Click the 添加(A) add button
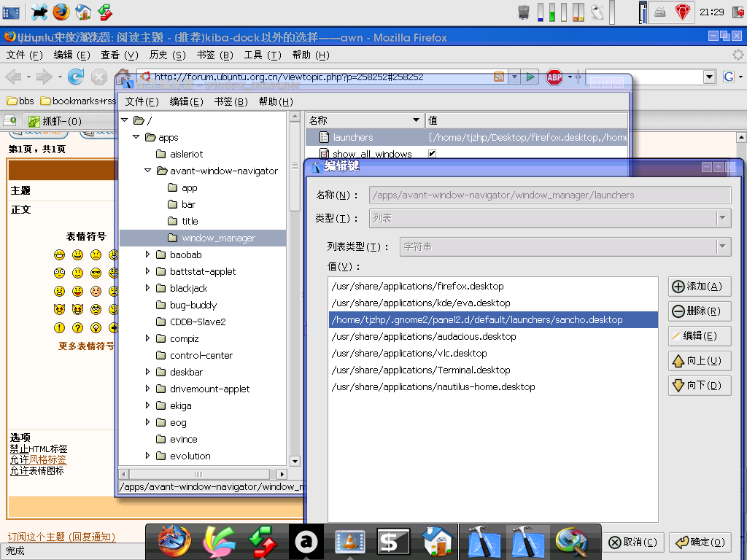 tap(700, 286)
